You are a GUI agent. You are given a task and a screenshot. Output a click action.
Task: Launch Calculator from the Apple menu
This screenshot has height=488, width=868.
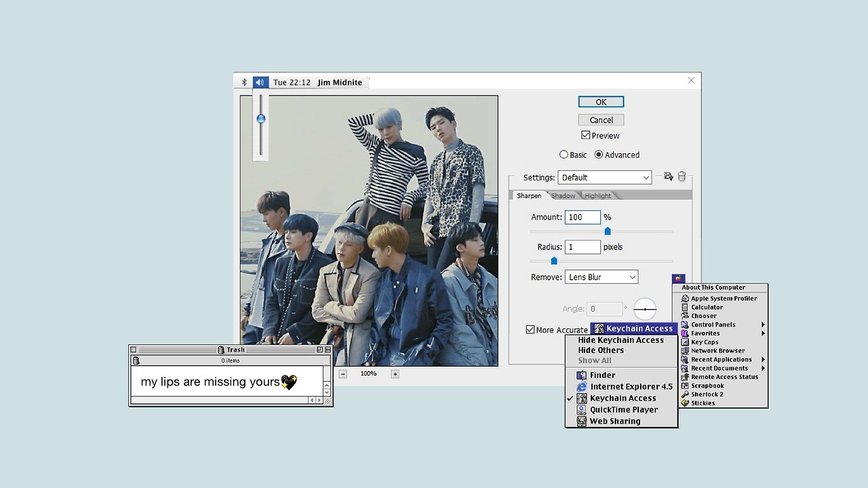point(707,307)
